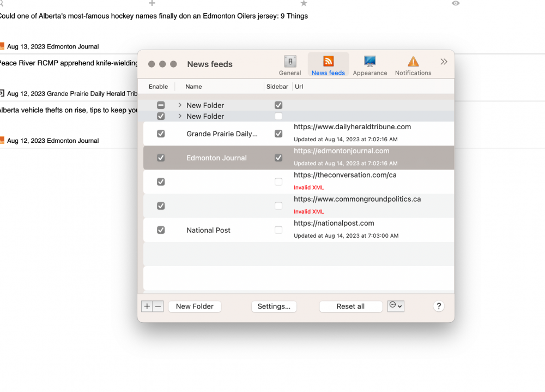Disable the Edmonton Journal feed checkbox
This screenshot has height=392, width=545.
tap(161, 158)
